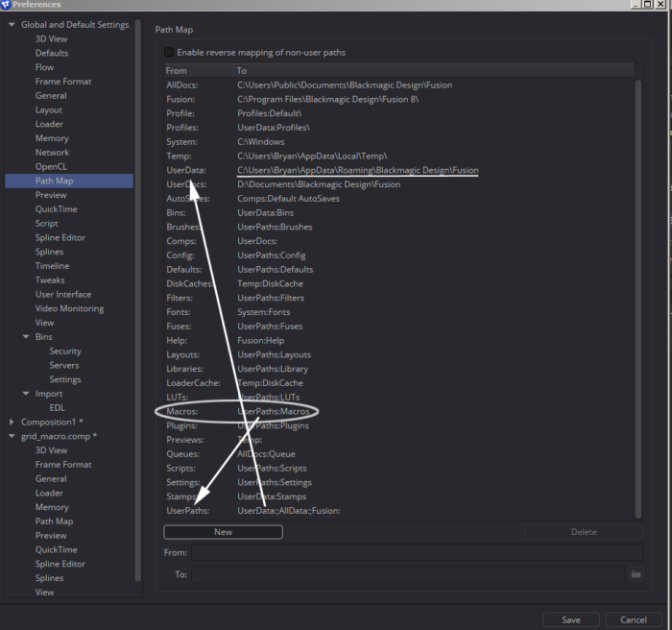Click the To column header
The image size is (672, 630).
[434, 71]
